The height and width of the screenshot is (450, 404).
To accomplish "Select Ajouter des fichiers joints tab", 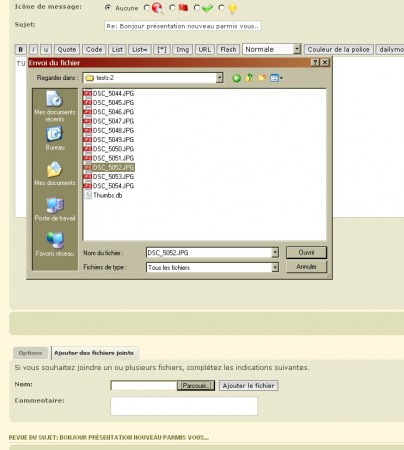I will (94, 353).
